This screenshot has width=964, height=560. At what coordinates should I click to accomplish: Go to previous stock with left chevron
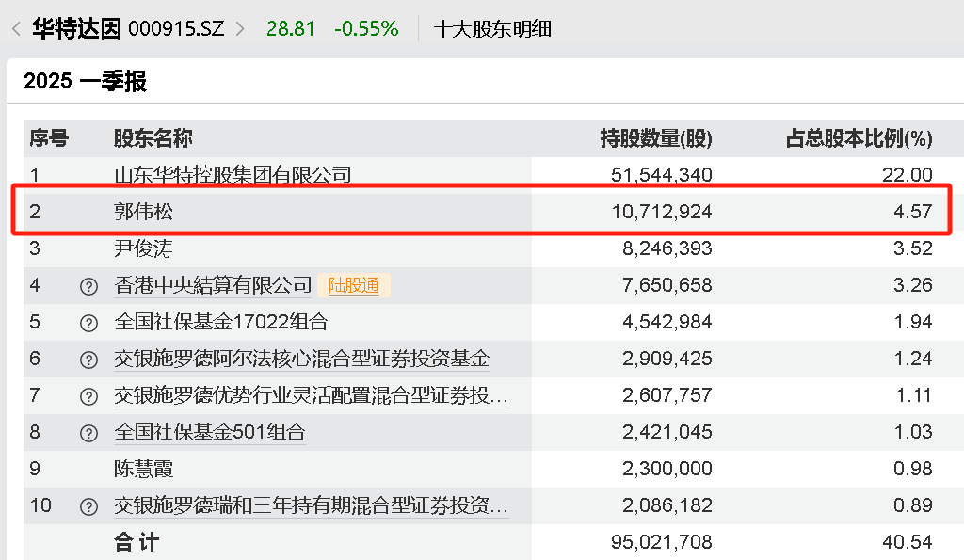tap(17, 28)
